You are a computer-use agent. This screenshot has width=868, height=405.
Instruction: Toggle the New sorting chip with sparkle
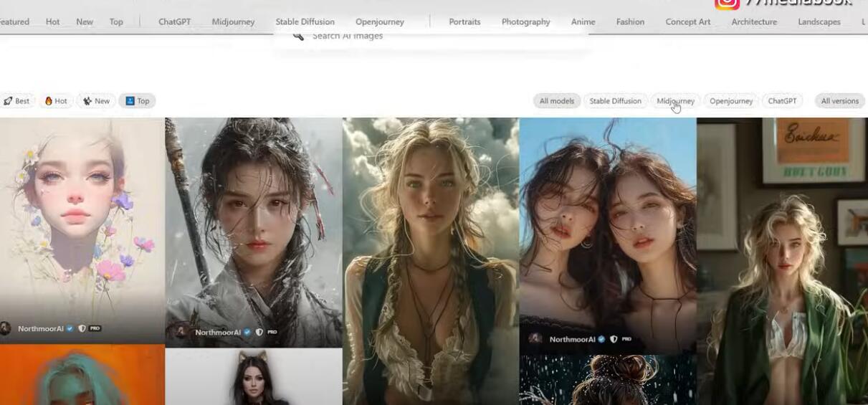96,101
